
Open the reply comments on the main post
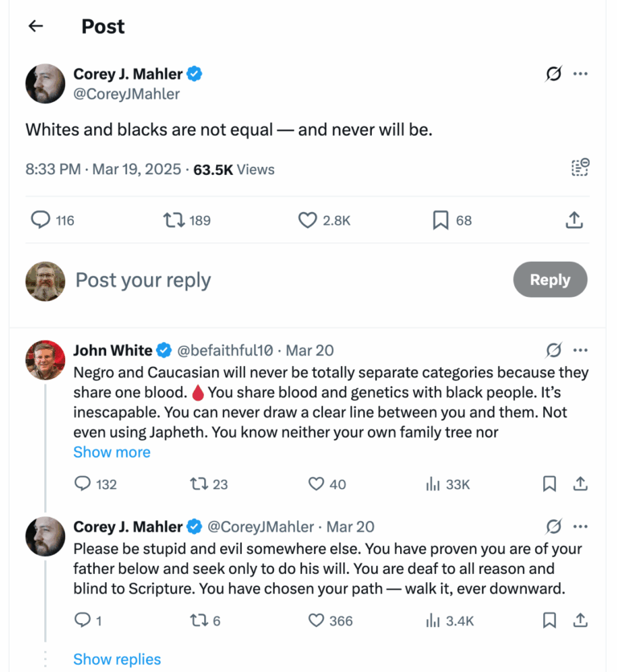pos(39,219)
